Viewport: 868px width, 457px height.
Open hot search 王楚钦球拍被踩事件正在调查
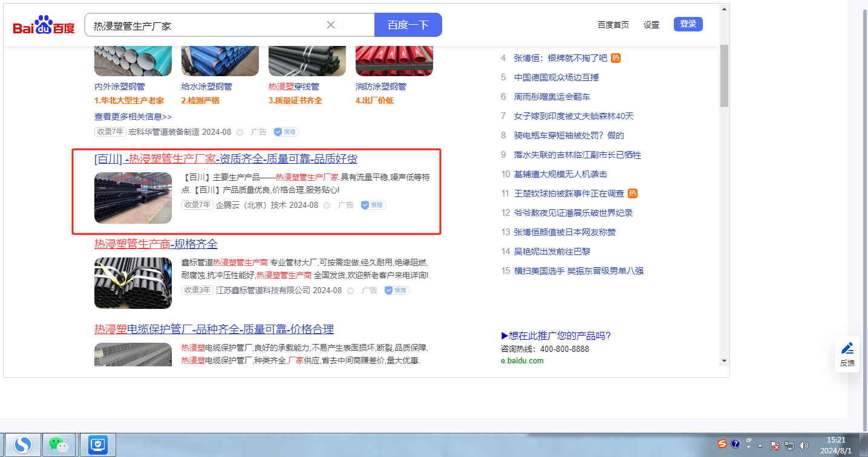click(569, 193)
